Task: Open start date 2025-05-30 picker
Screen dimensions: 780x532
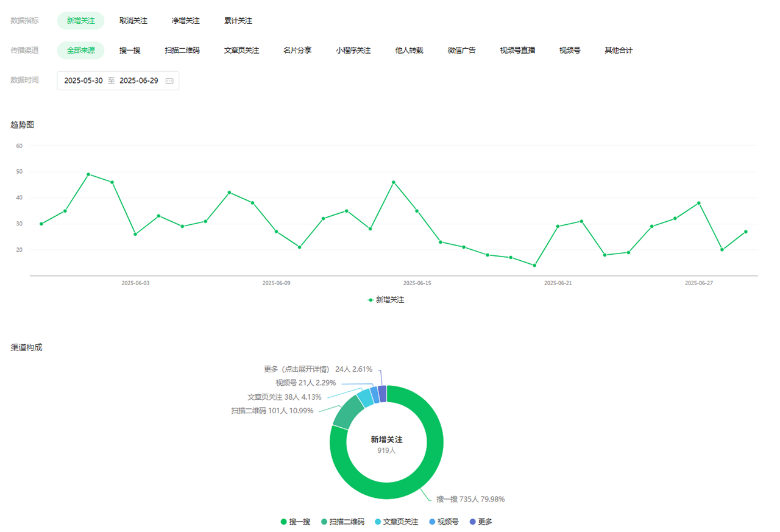Action: (x=83, y=80)
